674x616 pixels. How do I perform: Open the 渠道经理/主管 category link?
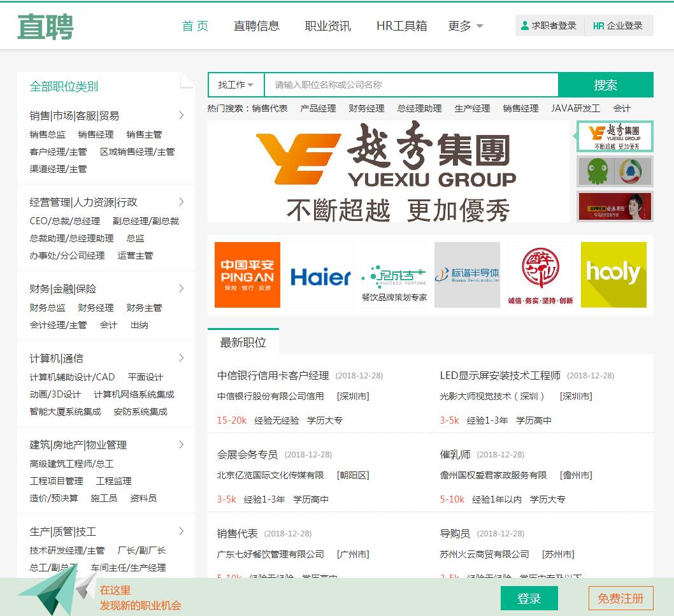click(59, 169)
